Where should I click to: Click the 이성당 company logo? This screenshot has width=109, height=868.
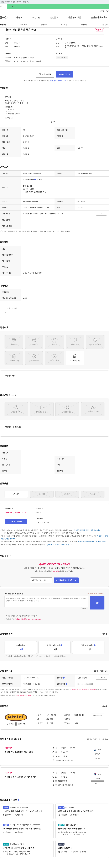[x=16, y=717]
